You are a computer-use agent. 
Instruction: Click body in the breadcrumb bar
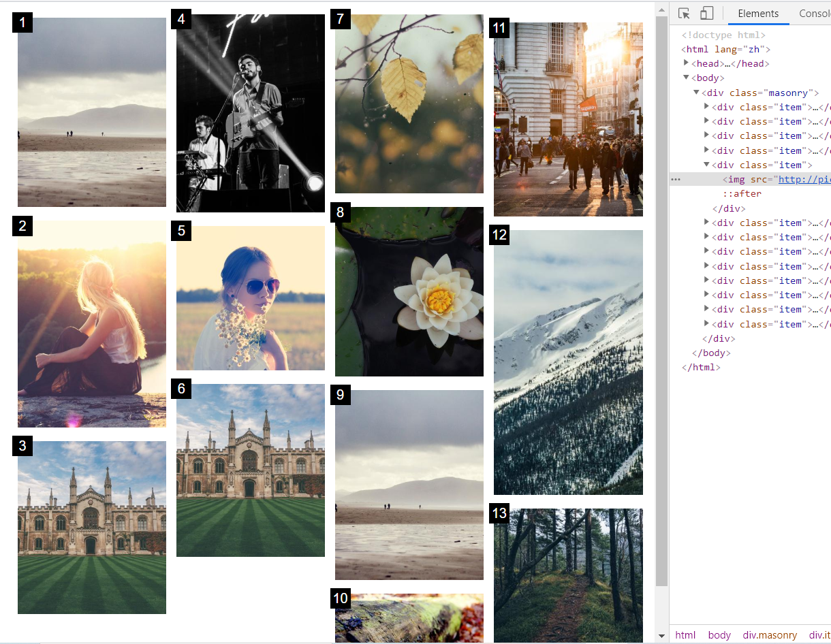tap(719, 635)
